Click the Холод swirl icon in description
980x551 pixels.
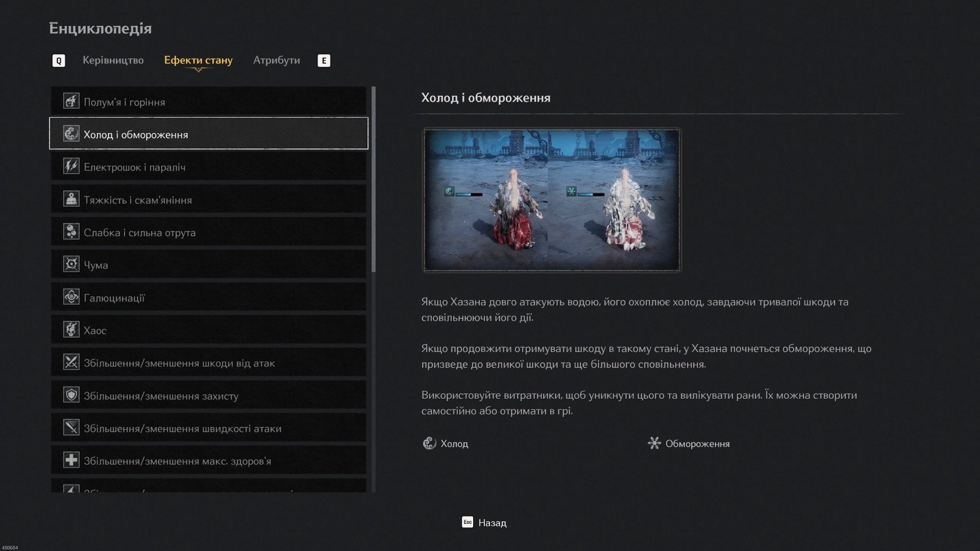(x=429, y=443)
